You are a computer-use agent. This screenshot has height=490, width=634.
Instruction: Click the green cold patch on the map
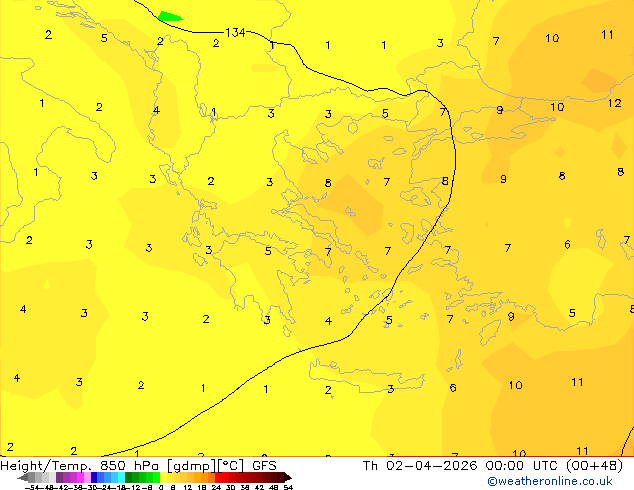(x=169, y=16)
